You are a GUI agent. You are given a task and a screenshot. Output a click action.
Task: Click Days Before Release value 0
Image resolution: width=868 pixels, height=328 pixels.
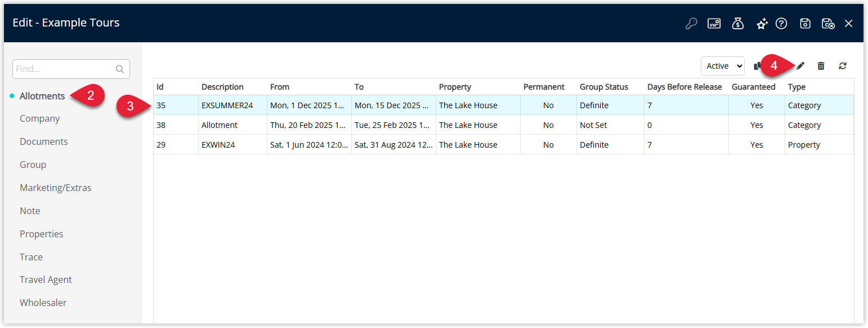tap(686, 125)
